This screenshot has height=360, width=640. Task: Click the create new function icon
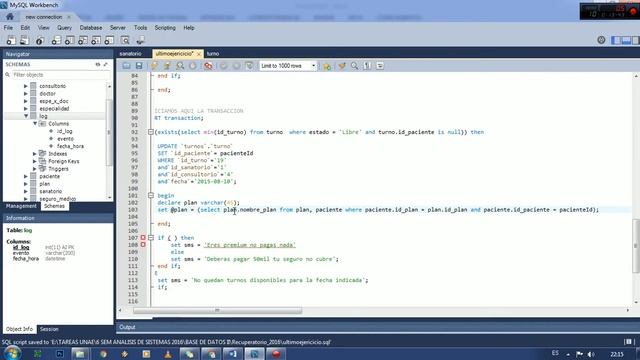coord(109,40)
